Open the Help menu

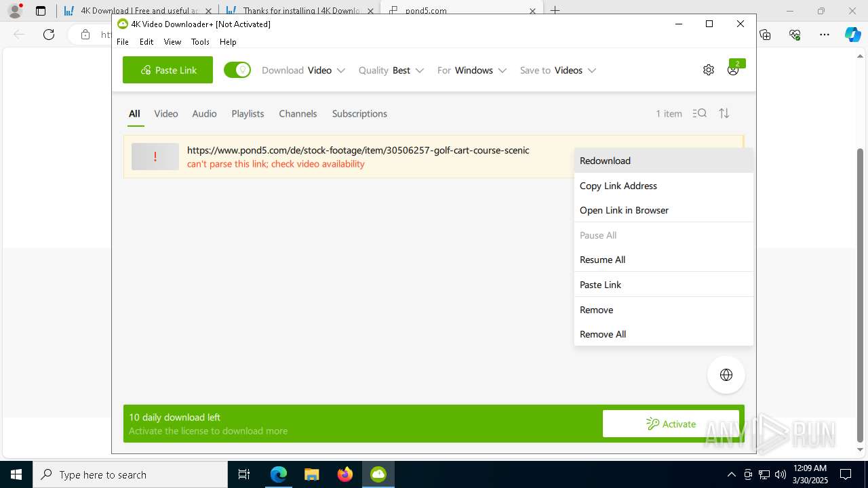[228, 41]
